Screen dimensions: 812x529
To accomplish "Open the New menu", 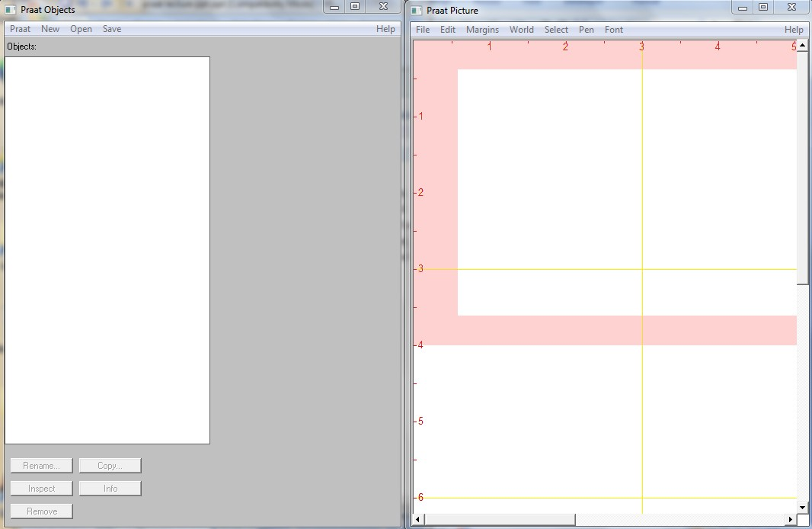I will tap(50, 29).
